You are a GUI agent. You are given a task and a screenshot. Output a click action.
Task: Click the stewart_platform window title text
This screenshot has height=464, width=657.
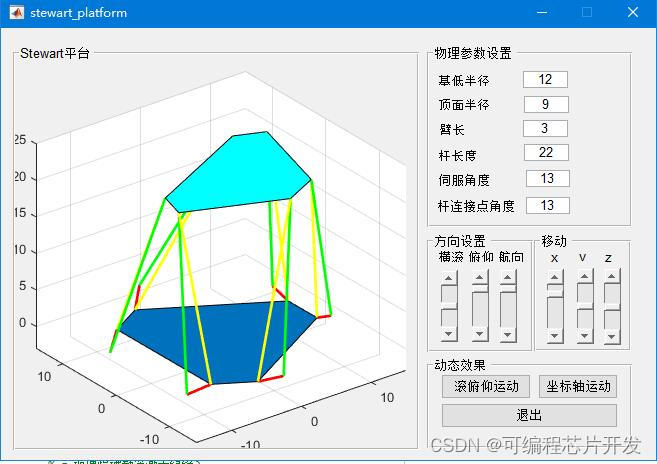[x=78, y=13]
